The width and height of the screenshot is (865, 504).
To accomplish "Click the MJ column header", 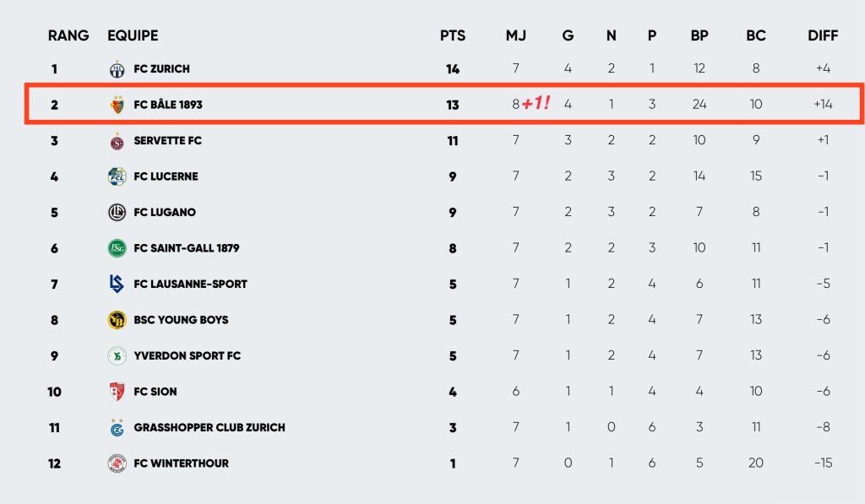I will [515, 35].
